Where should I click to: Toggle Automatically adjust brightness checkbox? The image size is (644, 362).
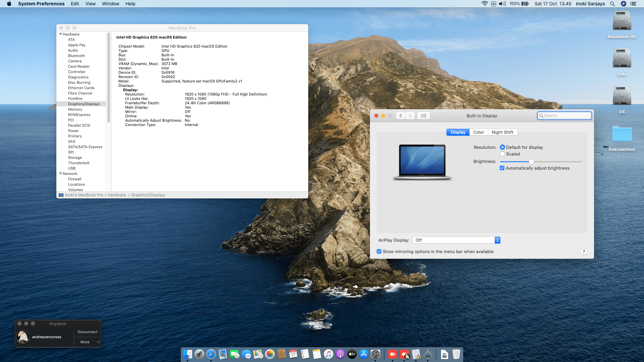(x=502, y=168)
